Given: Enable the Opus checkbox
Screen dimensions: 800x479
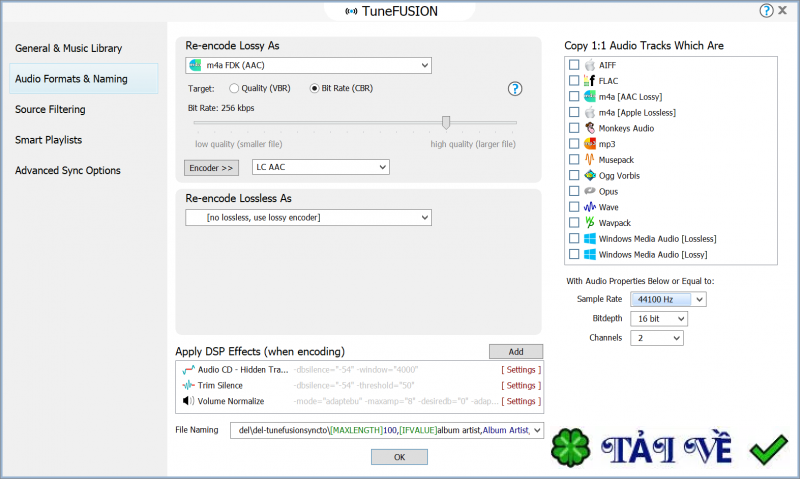Looking at the screenshot, I should (574, 191).
